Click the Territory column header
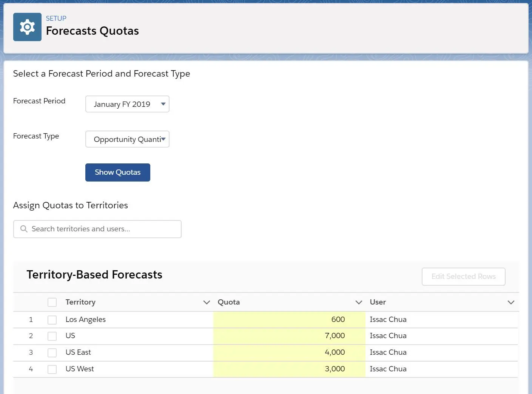 coord(80,302)
